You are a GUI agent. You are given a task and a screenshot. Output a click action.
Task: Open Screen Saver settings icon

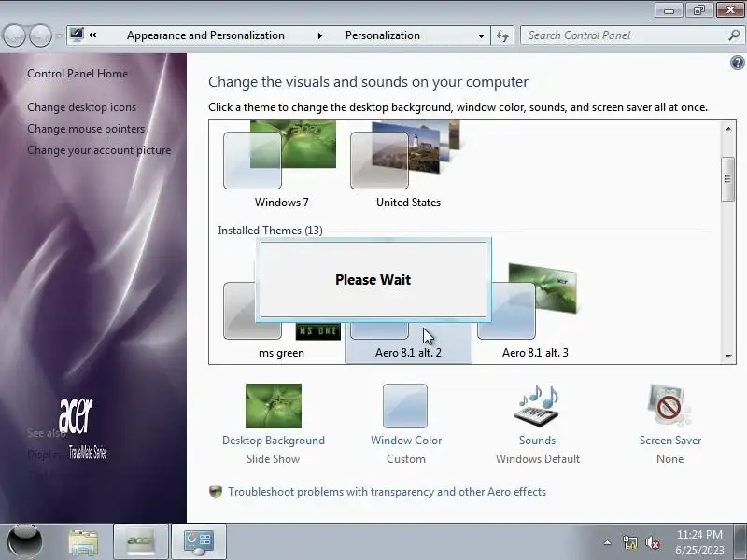[669, 406]
